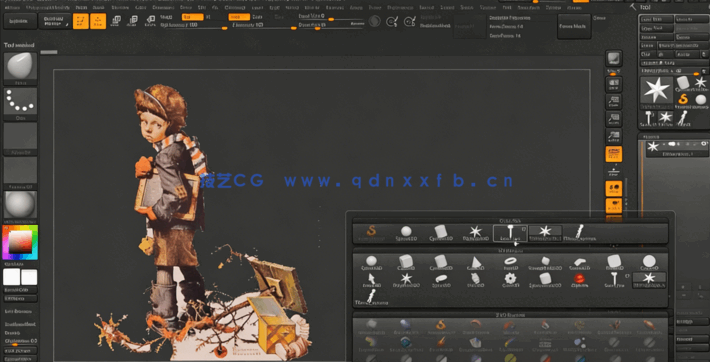The height and width of the screenshot is (362, 710).
Task: Select the Cone3D primitive in the tool popup
Action: click(475, 263)
